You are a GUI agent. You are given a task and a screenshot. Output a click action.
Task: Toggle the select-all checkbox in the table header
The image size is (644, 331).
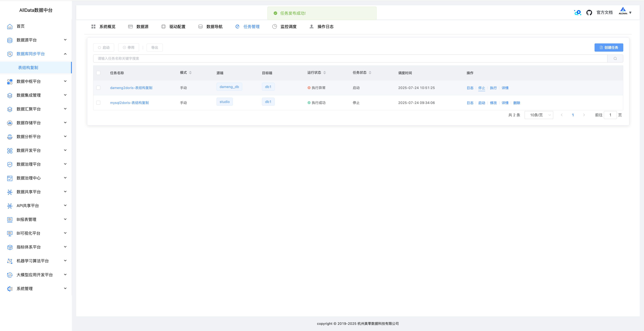98,73
